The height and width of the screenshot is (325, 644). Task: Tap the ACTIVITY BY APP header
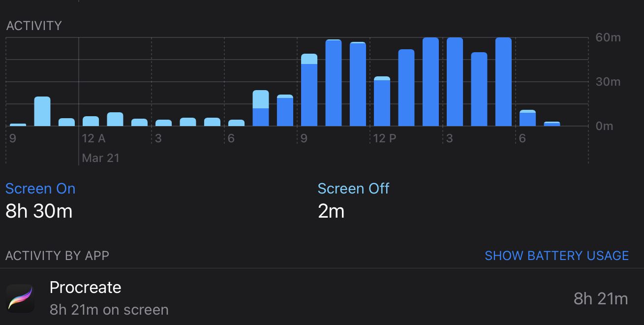pos(57,256)
